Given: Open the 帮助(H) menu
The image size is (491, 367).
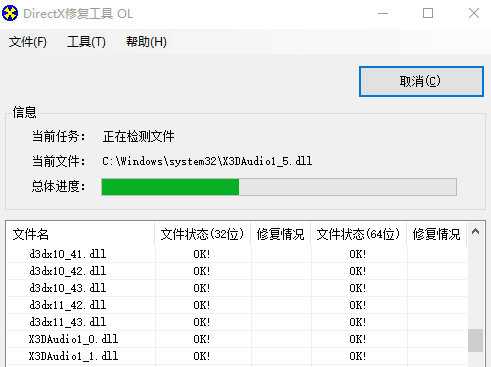Looking at the screenshot, I should pyautogui.click(x=146, y=42).
